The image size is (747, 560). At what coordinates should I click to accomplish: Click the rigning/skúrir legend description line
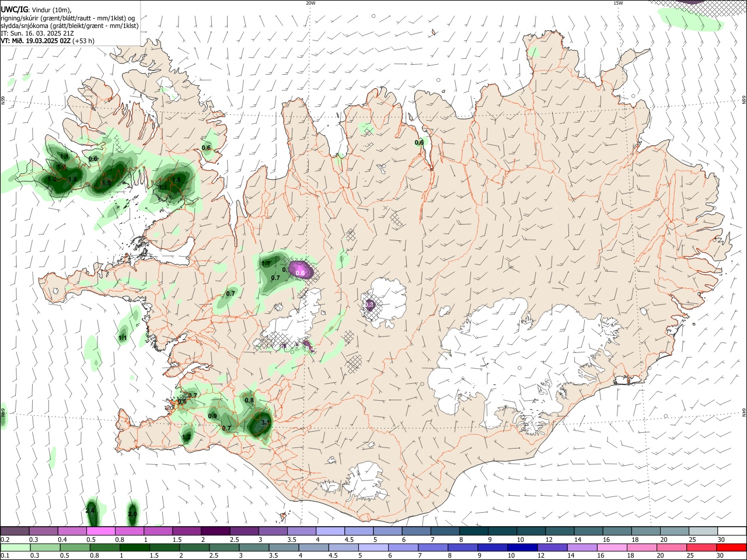[68, 18]
